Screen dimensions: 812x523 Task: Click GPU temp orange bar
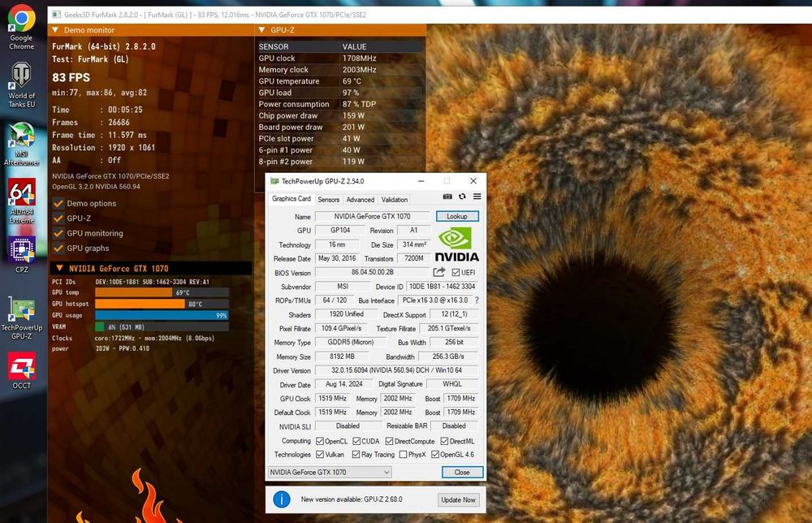(x=134, y=292)
